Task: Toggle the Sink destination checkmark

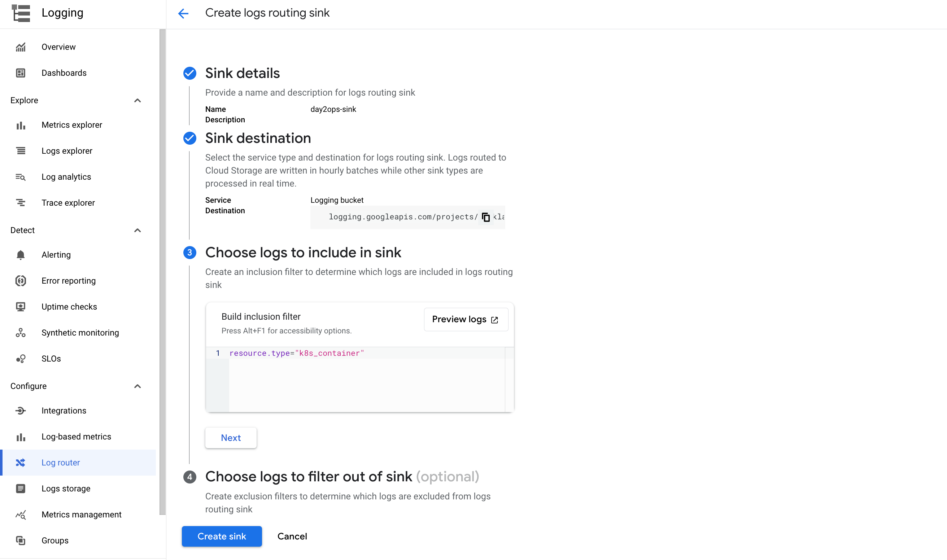Action: tap(189, 138)
